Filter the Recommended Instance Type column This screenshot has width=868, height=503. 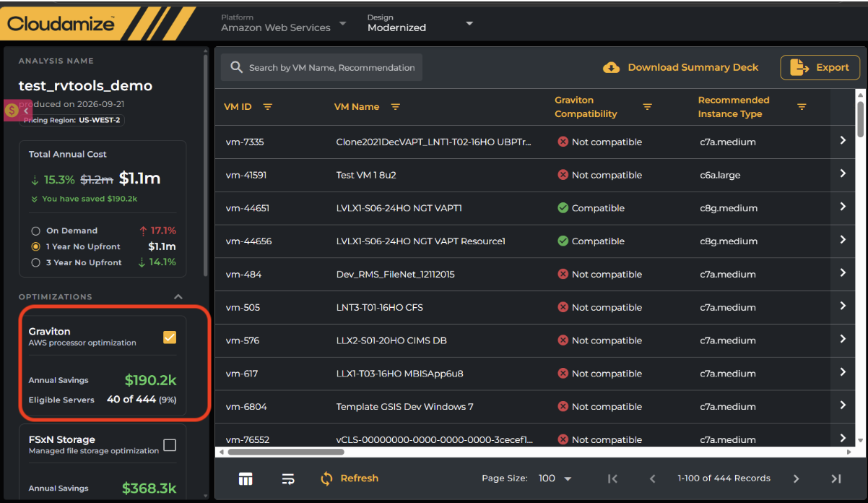(802, 107)
